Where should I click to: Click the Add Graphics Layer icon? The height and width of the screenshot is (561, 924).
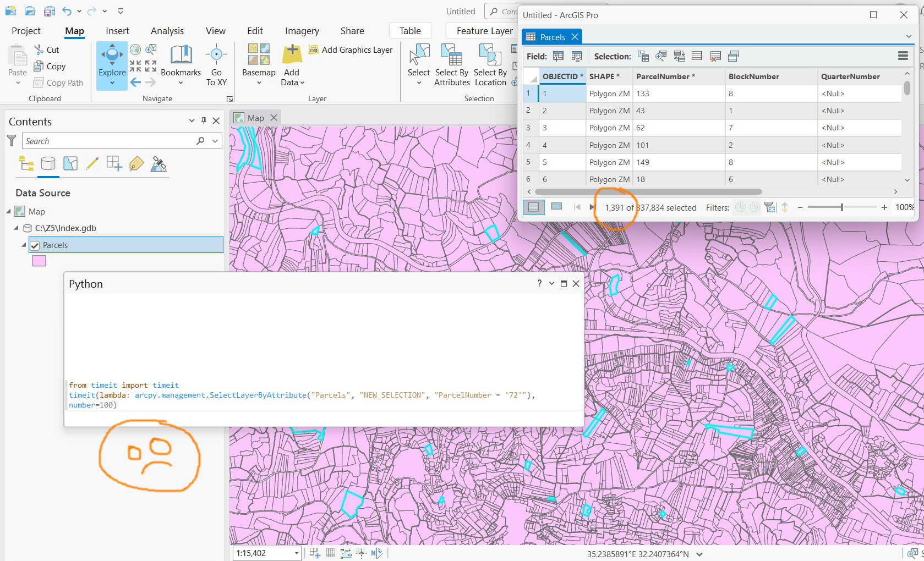[x=313, y=50]
